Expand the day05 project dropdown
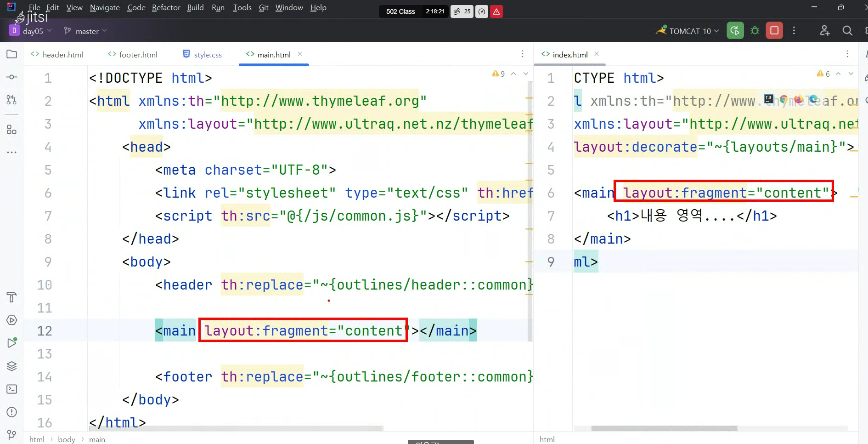The width and height of the screenshot is (868, 444). pyautogui.click(x=31, y=31)
